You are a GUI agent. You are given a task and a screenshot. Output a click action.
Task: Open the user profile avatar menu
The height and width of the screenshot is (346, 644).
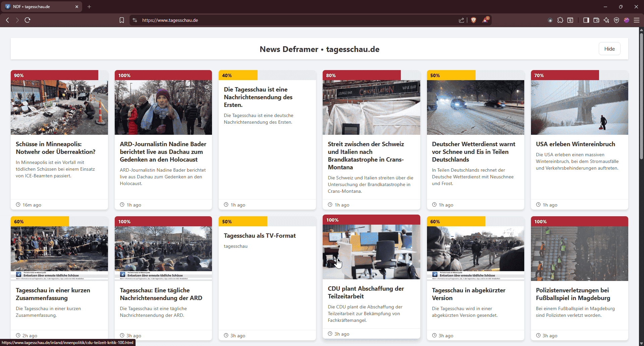point(627,20)
